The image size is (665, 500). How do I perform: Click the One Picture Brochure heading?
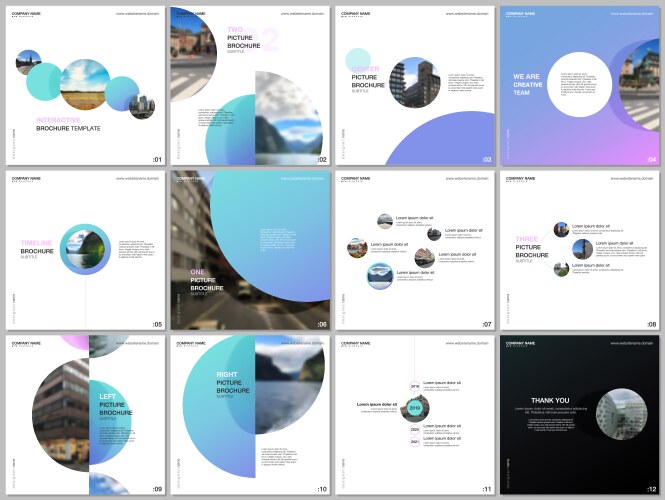tap(207, 280)
